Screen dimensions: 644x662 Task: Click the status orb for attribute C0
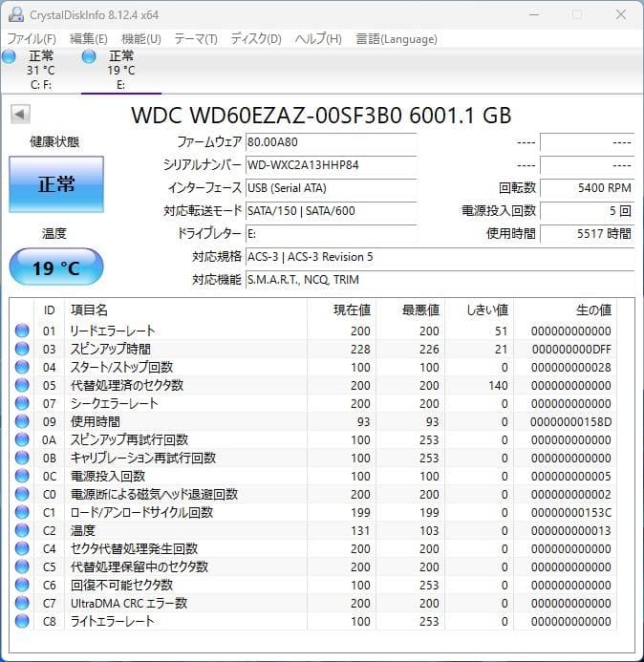(22, 494)
